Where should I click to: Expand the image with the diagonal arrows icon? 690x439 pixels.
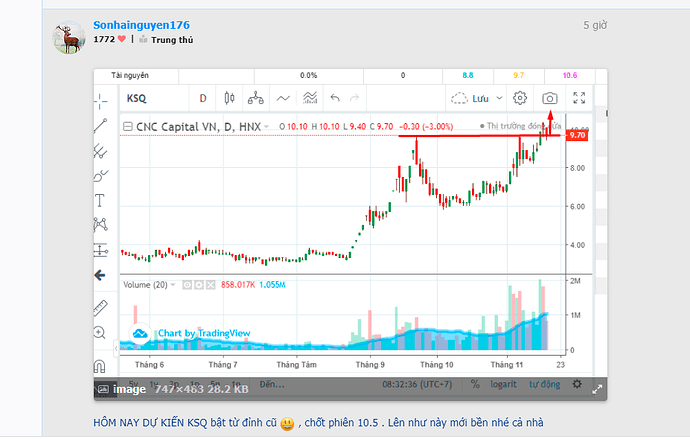(597, 390)
